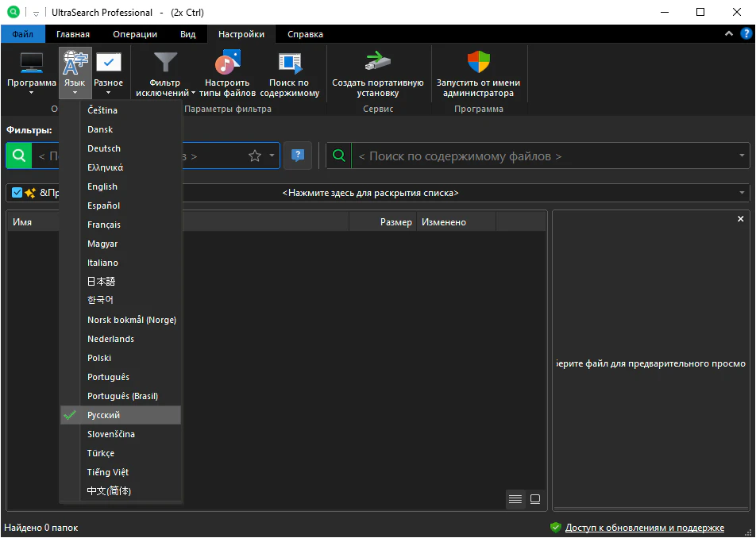Close the preview pane with X
Image resolution: width=756 pixels, height=538 pixels.
coord(740,219)
